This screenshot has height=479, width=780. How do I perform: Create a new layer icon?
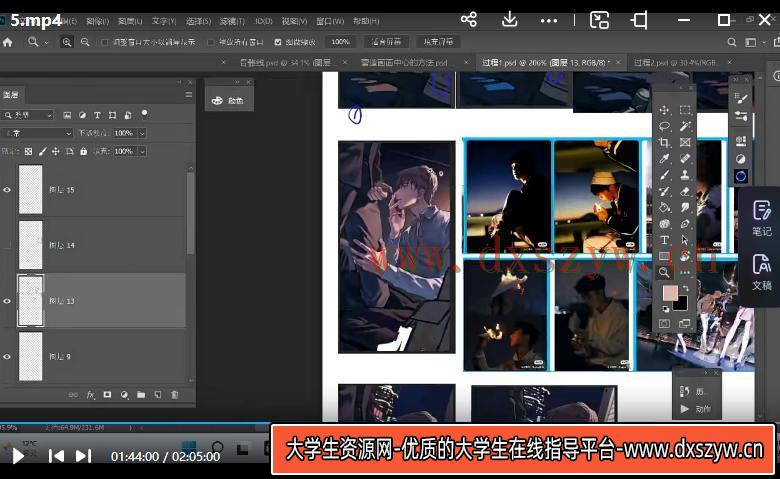pyautogui.click(x=158, y=394)
